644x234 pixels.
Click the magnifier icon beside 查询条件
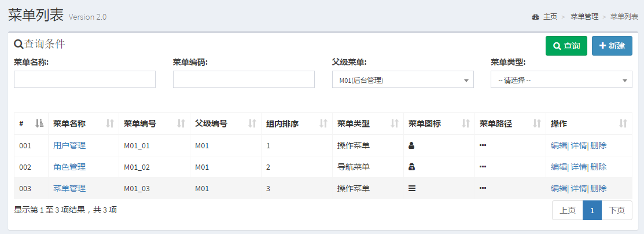click(x=19, y=44)
